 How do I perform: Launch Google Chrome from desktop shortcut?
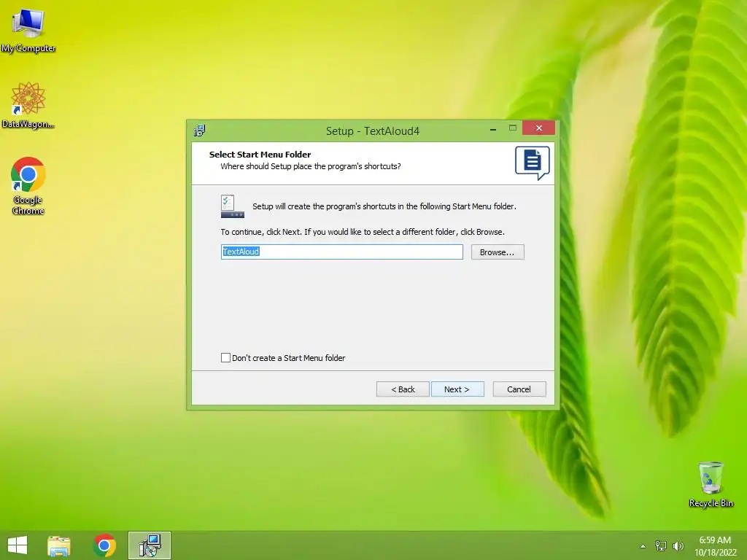click(28, 186)
